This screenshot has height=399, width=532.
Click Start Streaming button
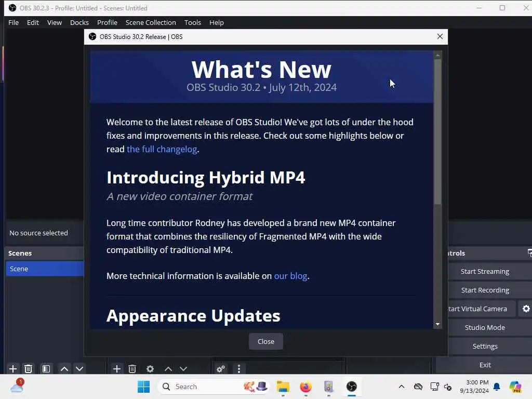[x=485, y=271]
